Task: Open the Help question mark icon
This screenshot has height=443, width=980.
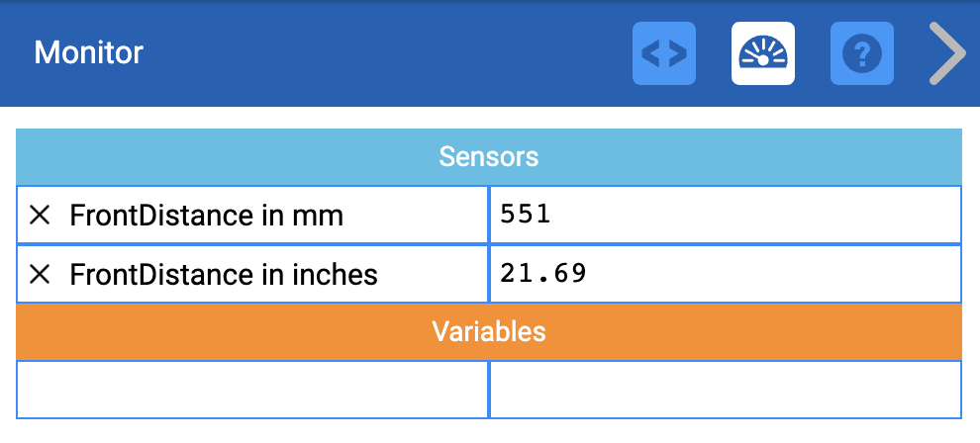Action: click(x=862, y=53)
